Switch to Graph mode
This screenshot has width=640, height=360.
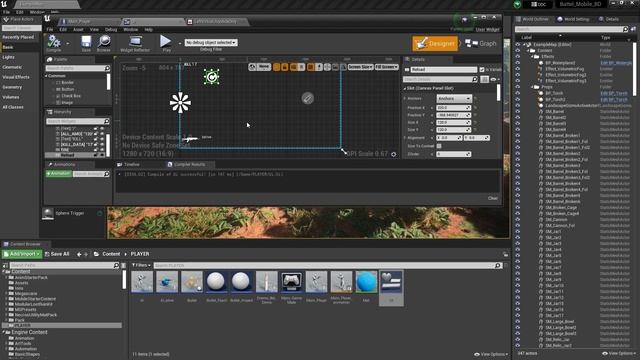(481, 43)
